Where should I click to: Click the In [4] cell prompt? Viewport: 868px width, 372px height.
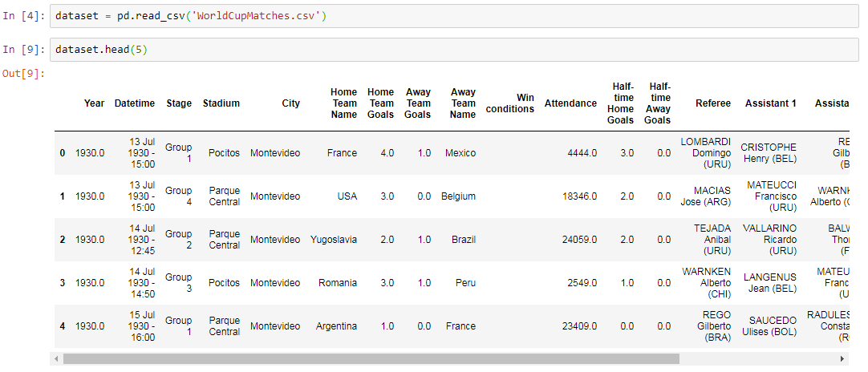[24, 16]
